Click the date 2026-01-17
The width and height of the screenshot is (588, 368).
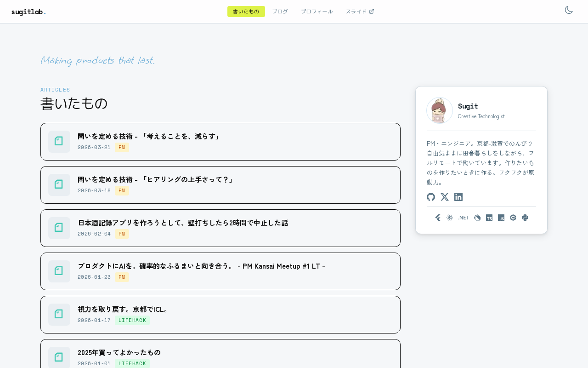point(94,320)
